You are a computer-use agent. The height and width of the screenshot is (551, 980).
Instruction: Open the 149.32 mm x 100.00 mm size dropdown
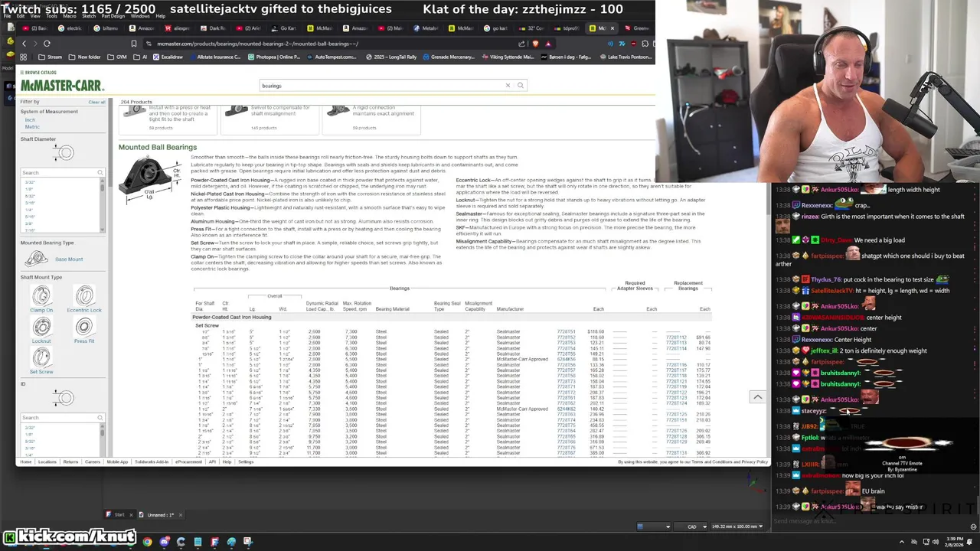(x=737, y=527)
